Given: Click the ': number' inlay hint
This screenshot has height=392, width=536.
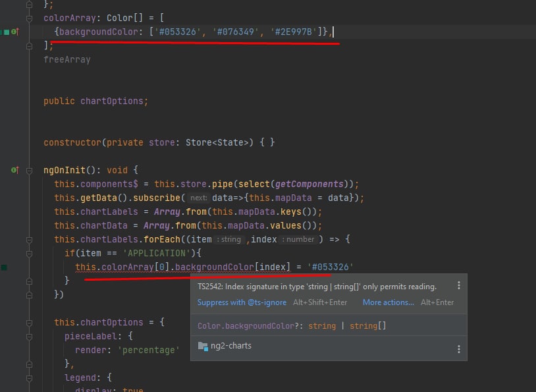Looking at the screenshot, I should click(x=298, y=239).
